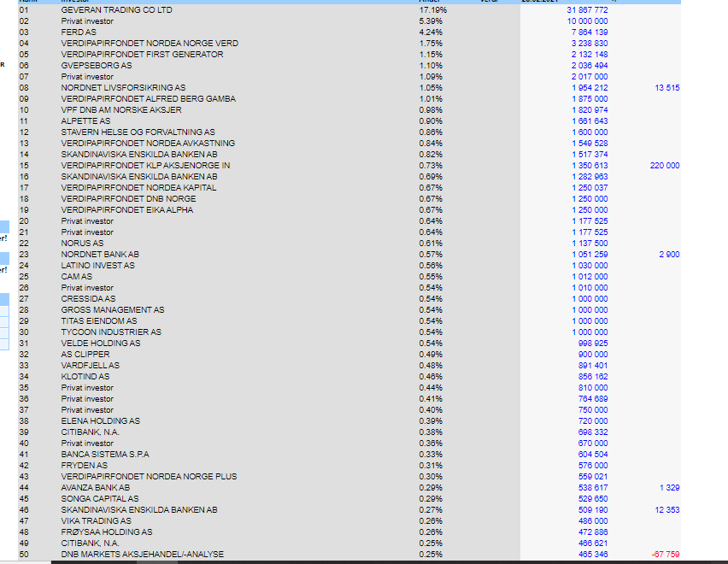The image size is (728, 564).
Task: Click VERDIPAPIRFONDET FIRST GENERATOR entry
Action: coord(142,55)
